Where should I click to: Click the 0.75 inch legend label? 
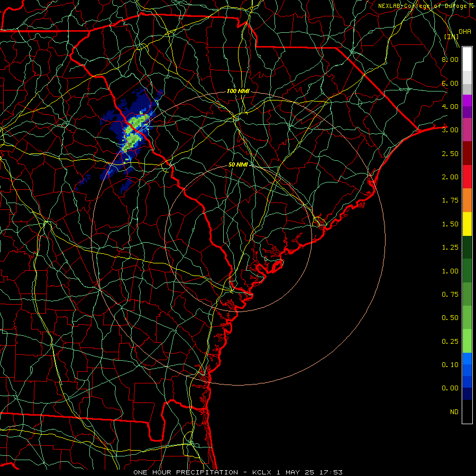click(450, 295)
